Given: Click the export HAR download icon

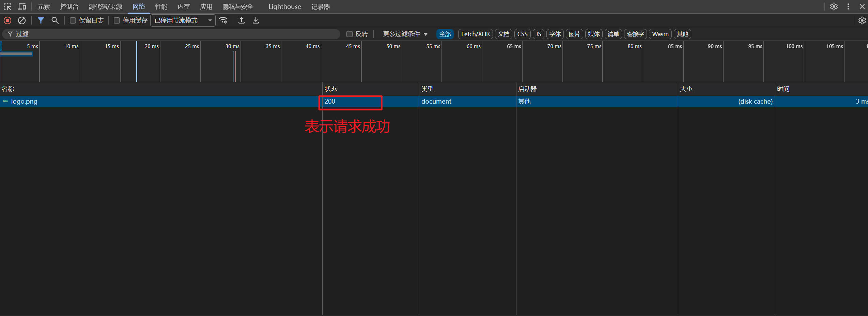Looking at the screenshot, I should 256,20.
